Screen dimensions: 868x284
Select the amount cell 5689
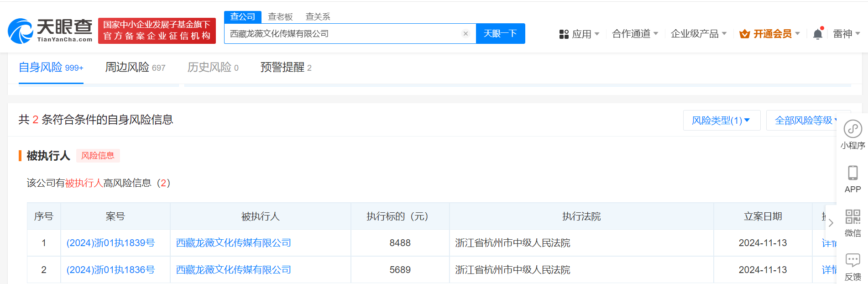coord(400,270)
